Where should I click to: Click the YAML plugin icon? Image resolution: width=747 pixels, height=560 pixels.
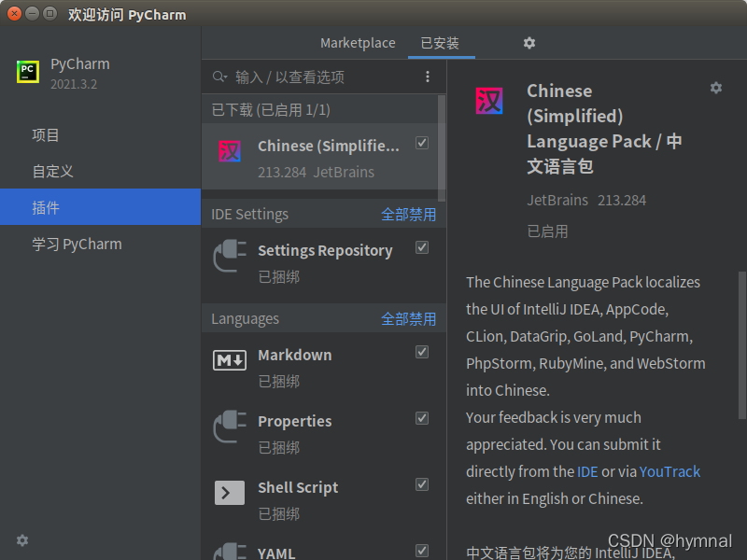(x=230, y=552)
